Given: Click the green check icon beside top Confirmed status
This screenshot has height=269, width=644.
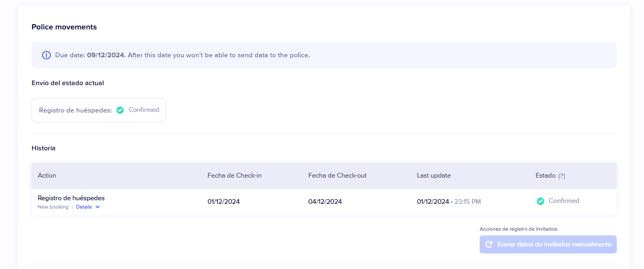Looking at the screenshot, I should point(120,110).
